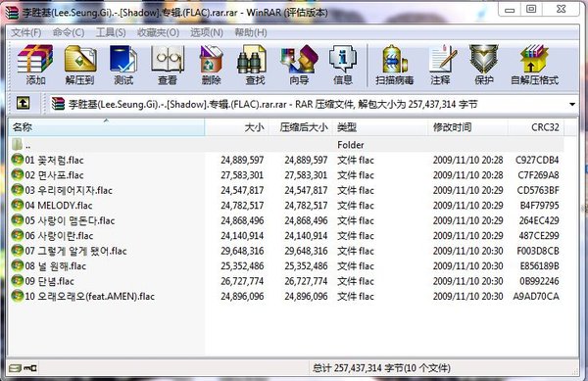Click the archive path text in address bar

coord(272,104)
